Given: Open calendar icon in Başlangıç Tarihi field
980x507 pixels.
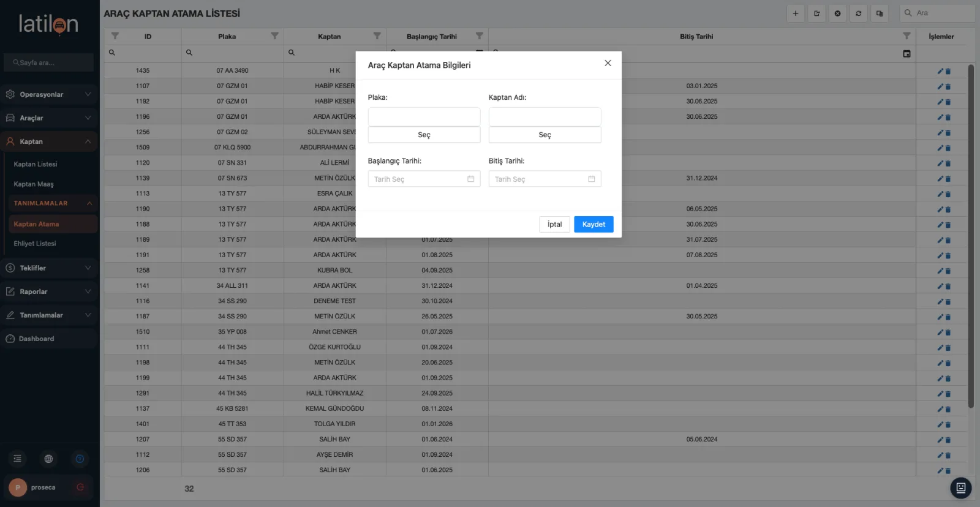Looking at the screenshot, I should tap(470, 179).
